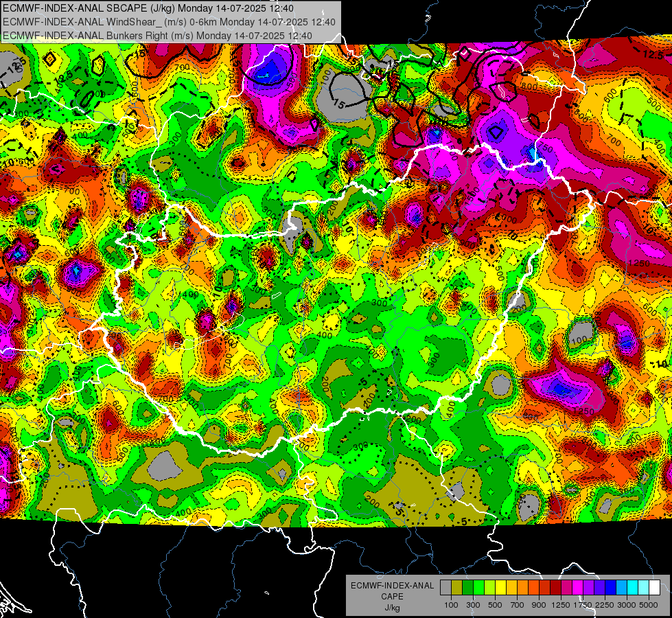Click the legend value 1750
The height and width of the screenshot is (618, 672).
583,605
